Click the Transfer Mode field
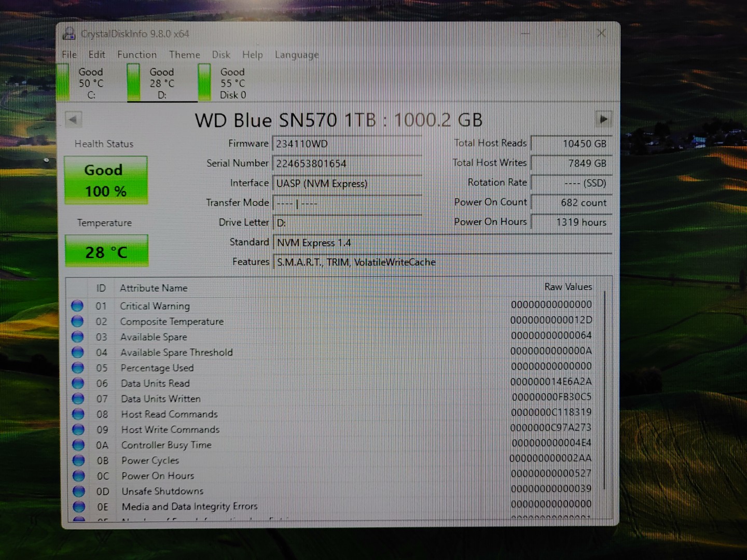This screenshot has width=747, height=560. tap(347, 203)
